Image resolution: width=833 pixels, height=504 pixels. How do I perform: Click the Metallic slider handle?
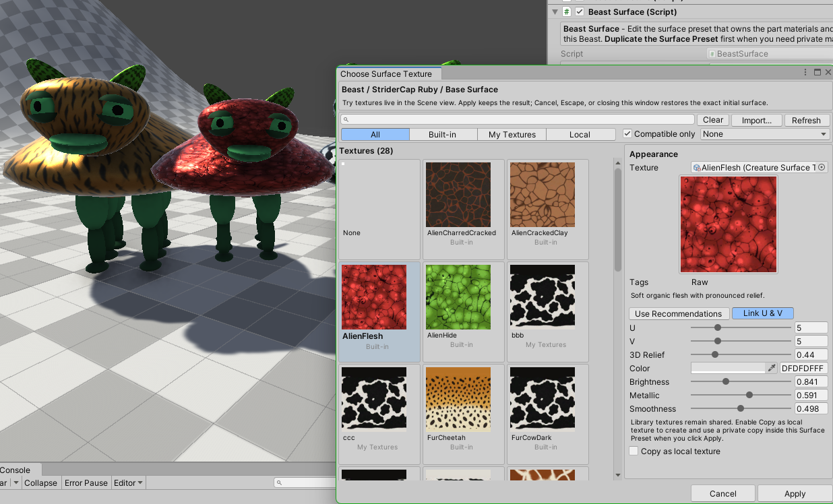(749, 395)
